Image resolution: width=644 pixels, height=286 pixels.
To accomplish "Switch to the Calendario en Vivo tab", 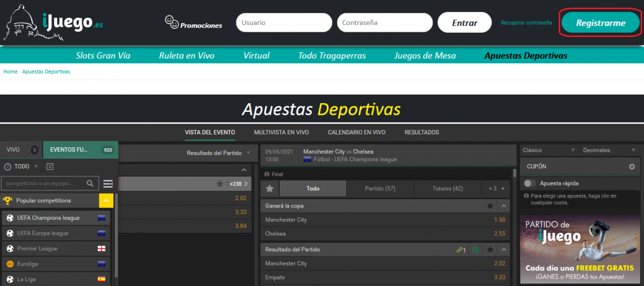I will point(356,132).
